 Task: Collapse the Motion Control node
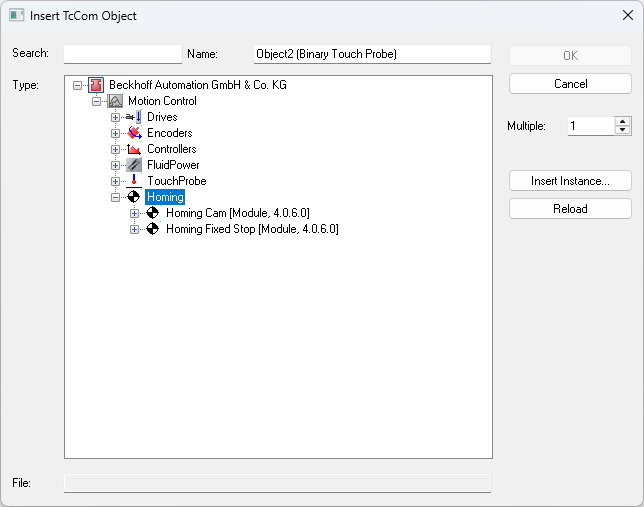(97, 101)
